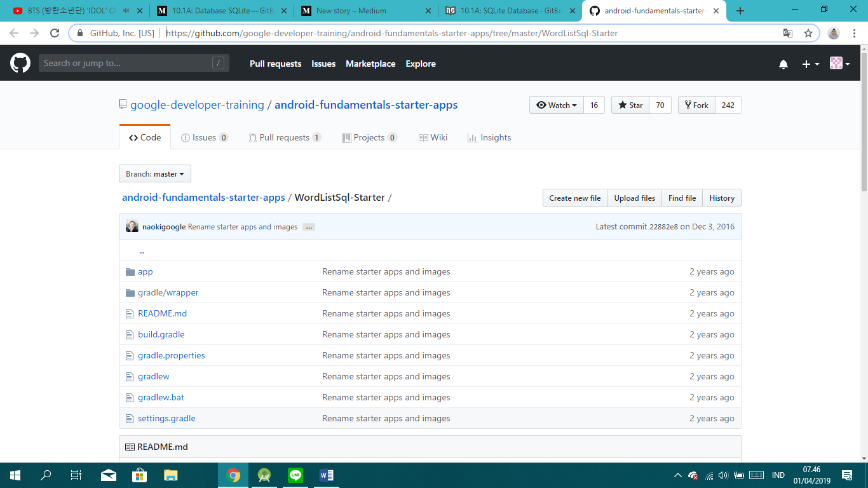Screen dimensions: 868x488
Task: Open Task View in the taskbar
Action: coord(76,475)
